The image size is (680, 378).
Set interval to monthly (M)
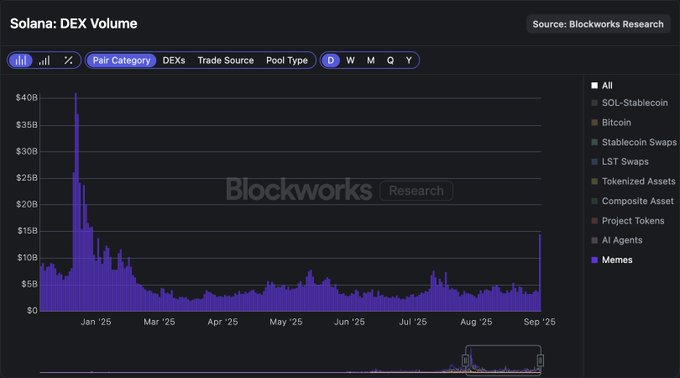[370, 60]
